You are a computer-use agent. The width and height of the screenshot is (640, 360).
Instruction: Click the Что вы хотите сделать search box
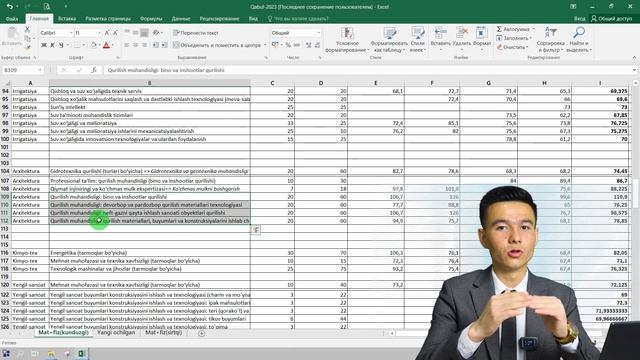pos(298,19)
